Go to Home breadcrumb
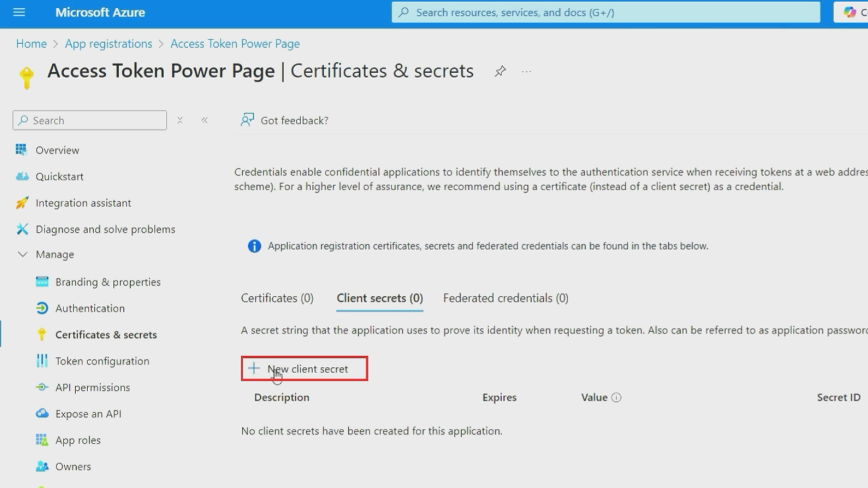Image resolution: width=868 pixels, height=488 pixels. (31, 44)
